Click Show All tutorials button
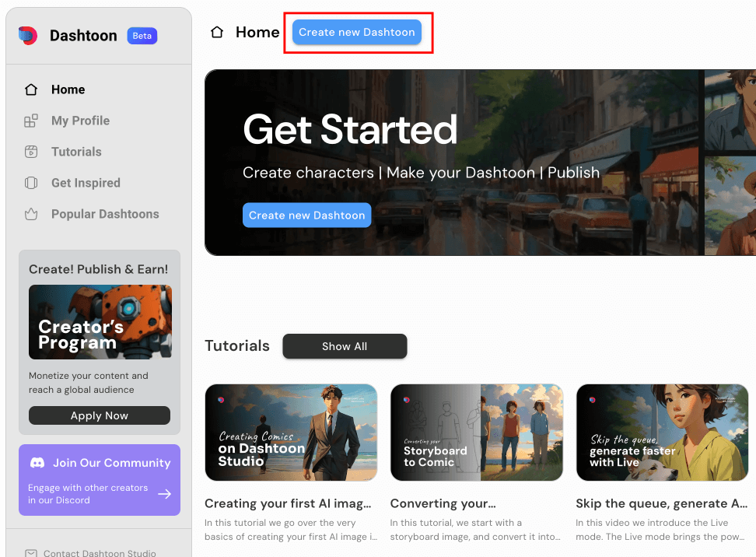Viewport: 756px width, 557px height. [x=345, y=346]
